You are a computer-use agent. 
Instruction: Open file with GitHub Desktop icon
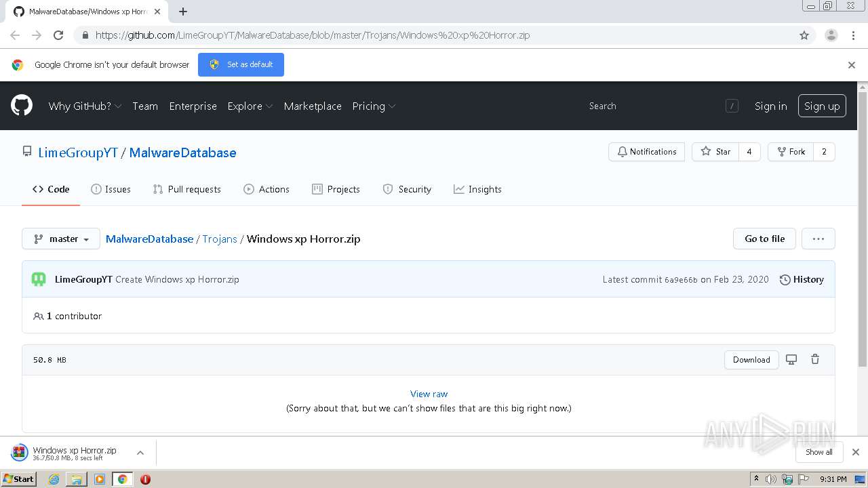tap(791, 359)
